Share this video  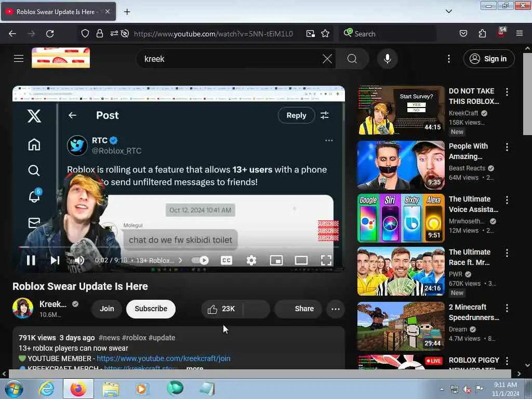(x=298, y=309)
